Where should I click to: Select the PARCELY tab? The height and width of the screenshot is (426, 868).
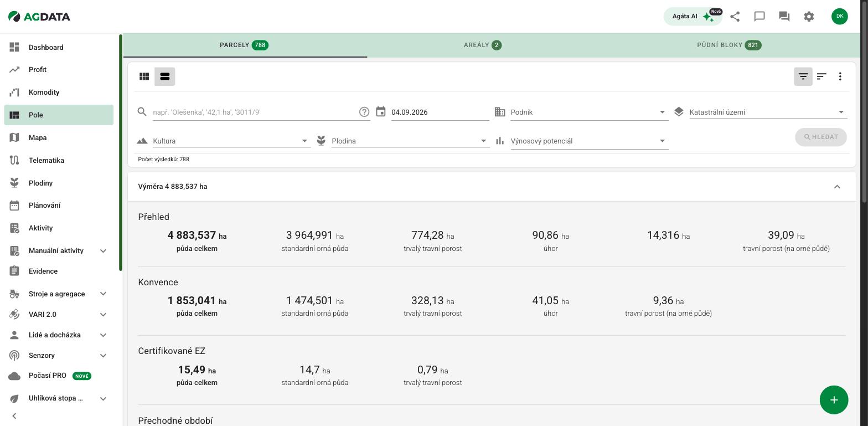tap(245, 45)
